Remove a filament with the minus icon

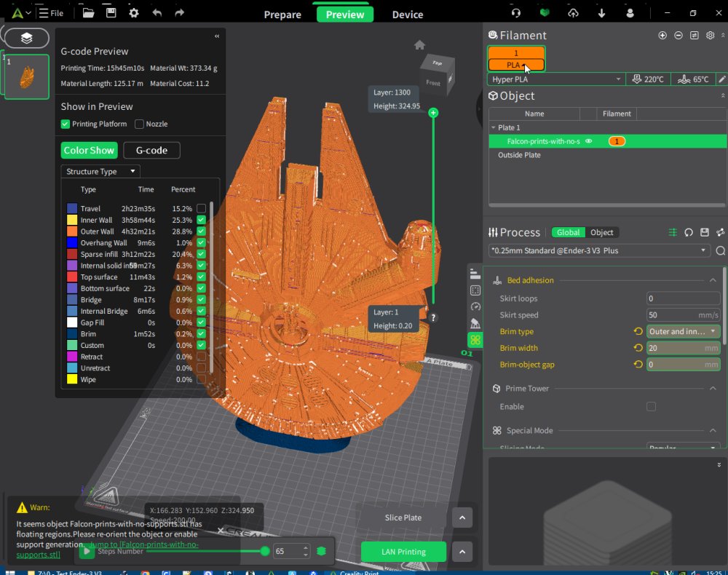click(678, 35)
